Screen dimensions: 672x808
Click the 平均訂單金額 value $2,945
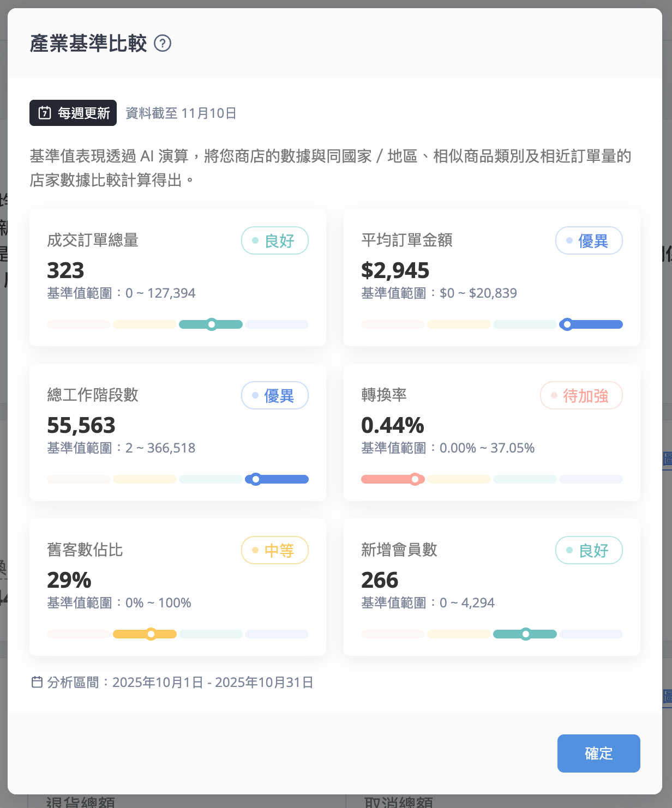click(395, 270)
